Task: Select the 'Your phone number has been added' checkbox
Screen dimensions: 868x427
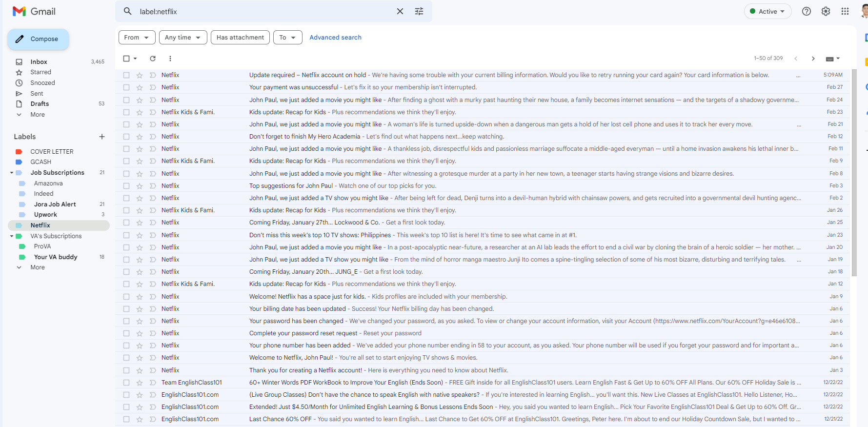Action: 126,346
